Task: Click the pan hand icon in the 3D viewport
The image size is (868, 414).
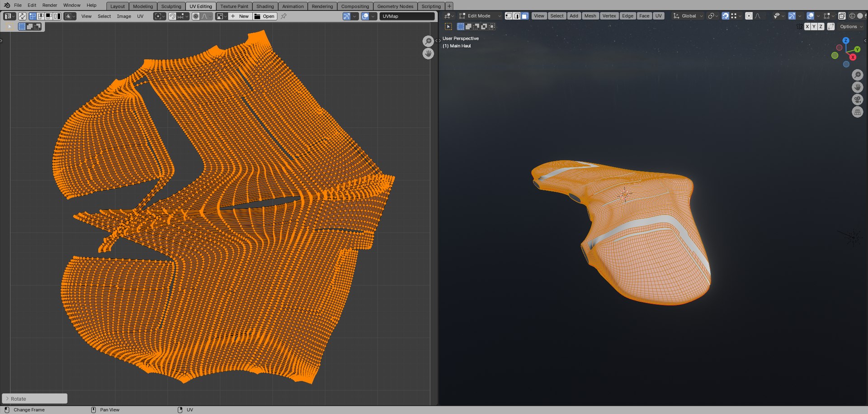Action: (858, 87)
